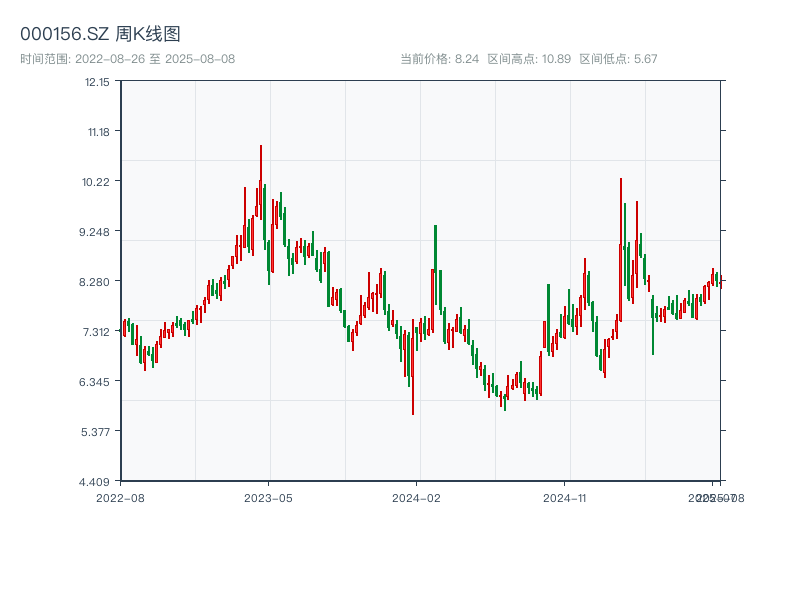800x600 pixels.
Task: Click the tall green candle spiking after 2024-02
Action: [436, 265]
